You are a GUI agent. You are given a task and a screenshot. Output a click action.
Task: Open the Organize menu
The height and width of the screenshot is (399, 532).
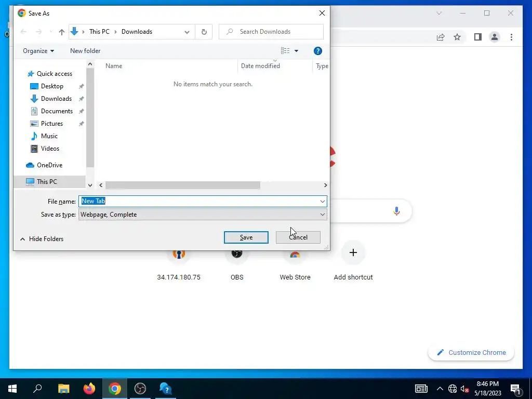[38, 51]
